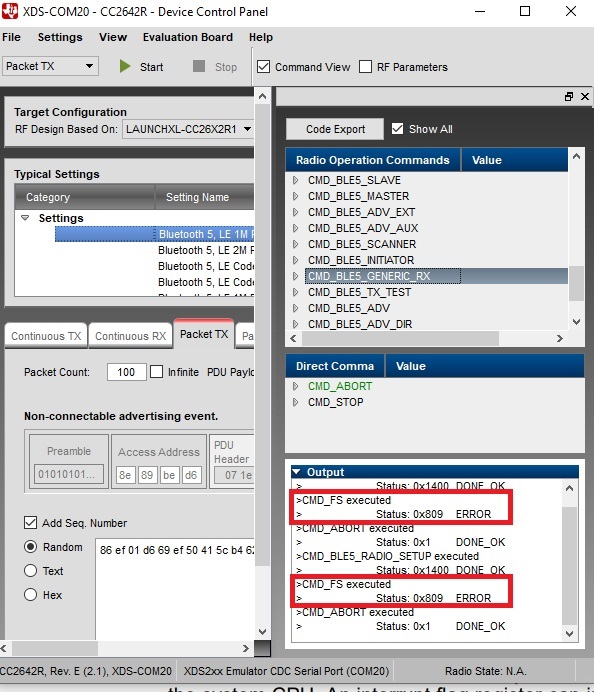Open the View menu

[x=113, y=37]
